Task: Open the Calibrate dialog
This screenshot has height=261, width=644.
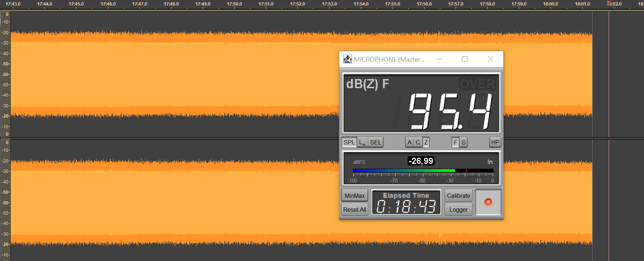Action: [458, 196]
